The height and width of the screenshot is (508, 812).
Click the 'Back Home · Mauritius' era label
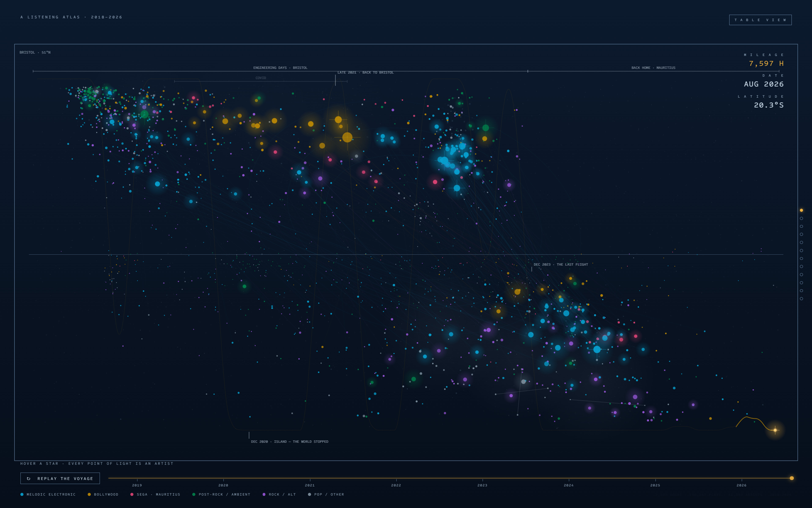tap(653, 68)
